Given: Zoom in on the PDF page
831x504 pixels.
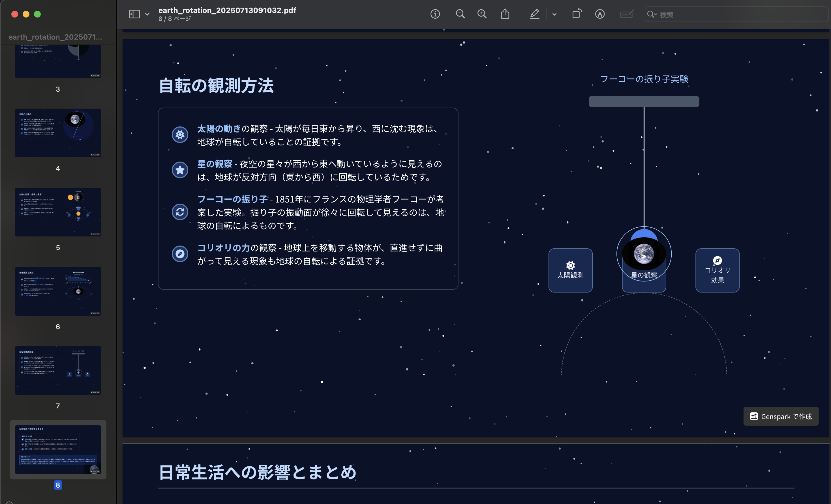Looking at the screenshot, I should click(x=482, y=14).
